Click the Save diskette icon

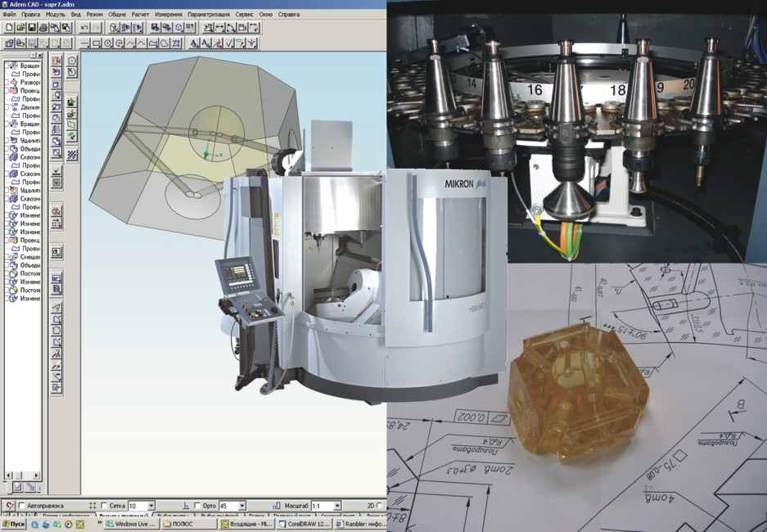pyautogui.click(x=32, y=28)
